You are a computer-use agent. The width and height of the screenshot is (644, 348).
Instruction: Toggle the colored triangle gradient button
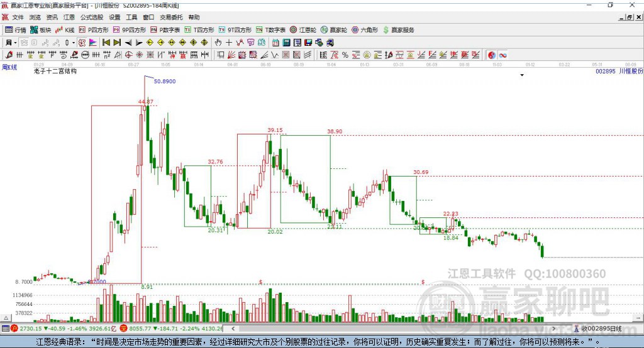point(93,43)
